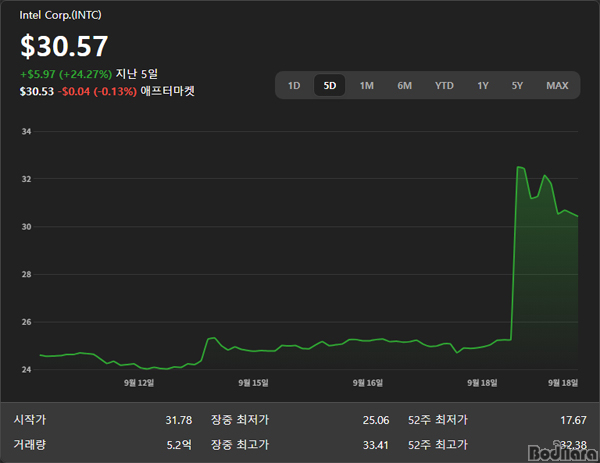The image size is (600, 463).
Task: Click the chart peak near 32.5
Action: (518, 167)
